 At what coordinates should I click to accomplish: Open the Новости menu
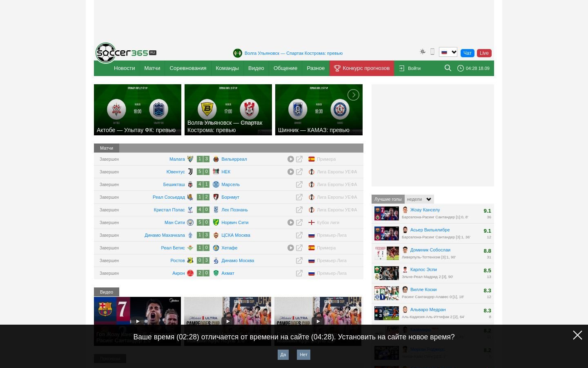click(125, 68)
